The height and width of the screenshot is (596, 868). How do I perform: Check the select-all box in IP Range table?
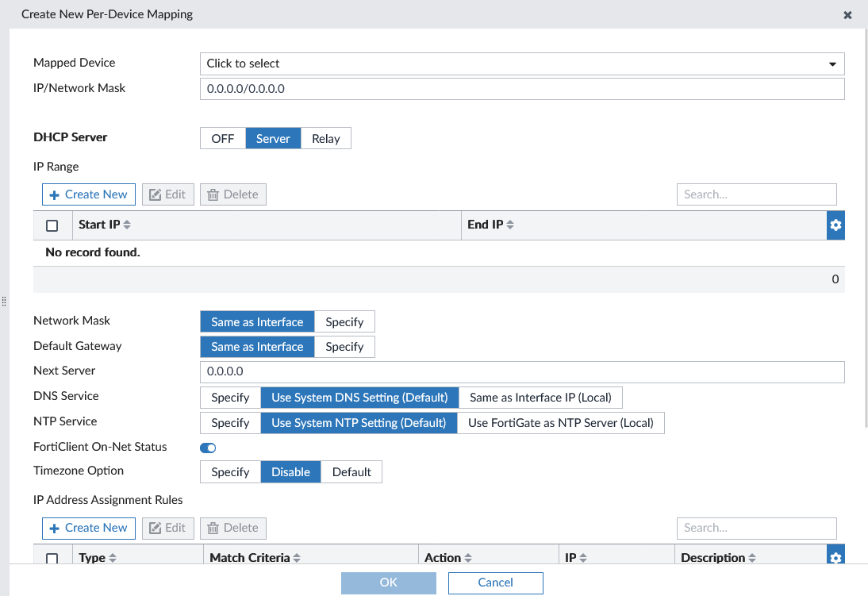[52, 225]
